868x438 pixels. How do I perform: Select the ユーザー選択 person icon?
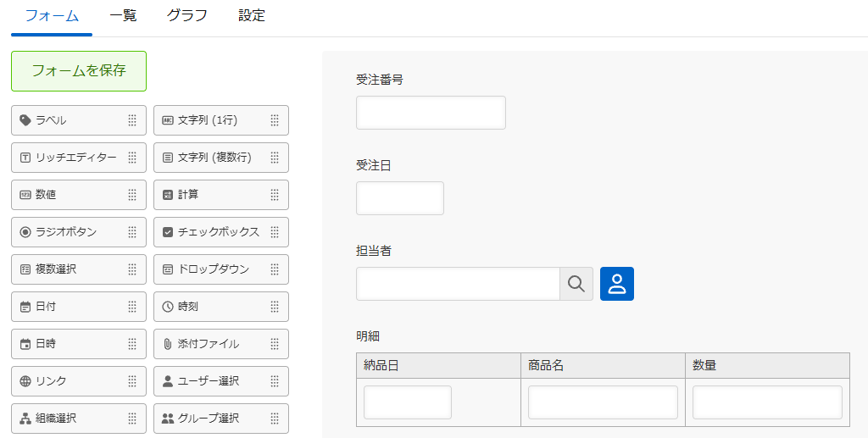(168, 381)
